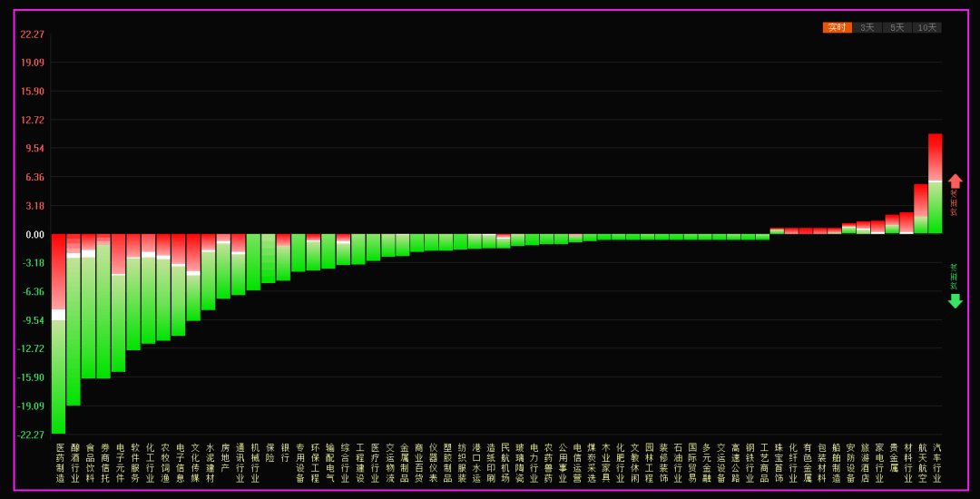980x499 pixels.
Task: Click the 石油行业 axis label
Action: [x=678, y=463]
